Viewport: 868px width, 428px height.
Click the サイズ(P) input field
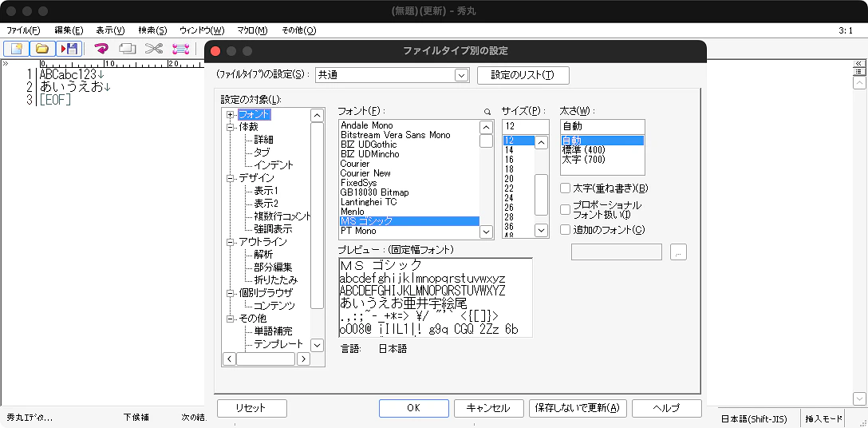[x=525, y=126]
